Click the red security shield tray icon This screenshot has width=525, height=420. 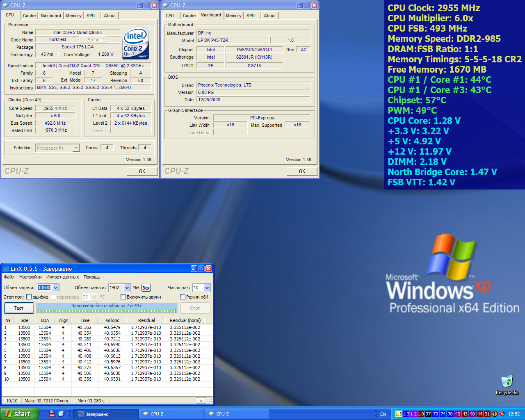point(502,414)
